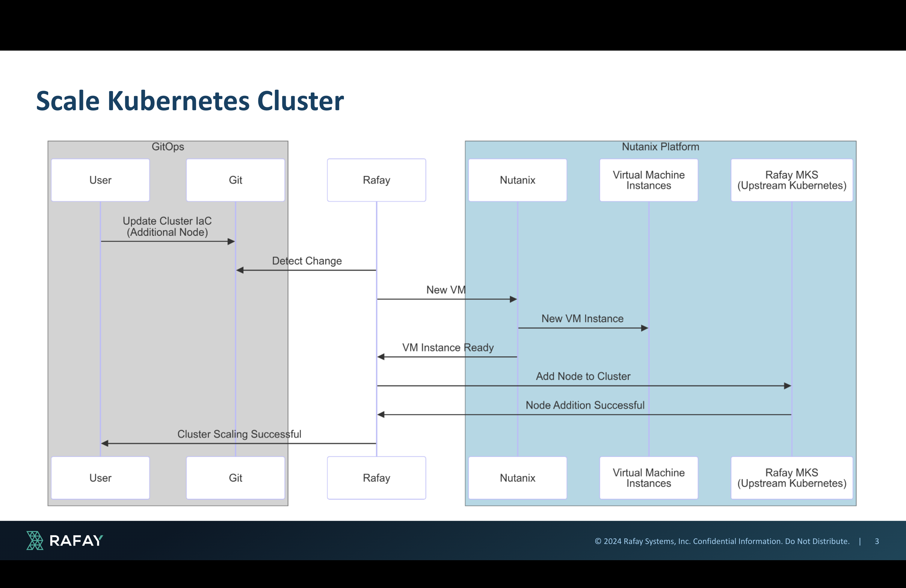Image resolution: width=906 pixels, height=588 pixels.
Task: Select the slide title 'Scale Kubernetes Cluster'
Action: tap(190, 101)
